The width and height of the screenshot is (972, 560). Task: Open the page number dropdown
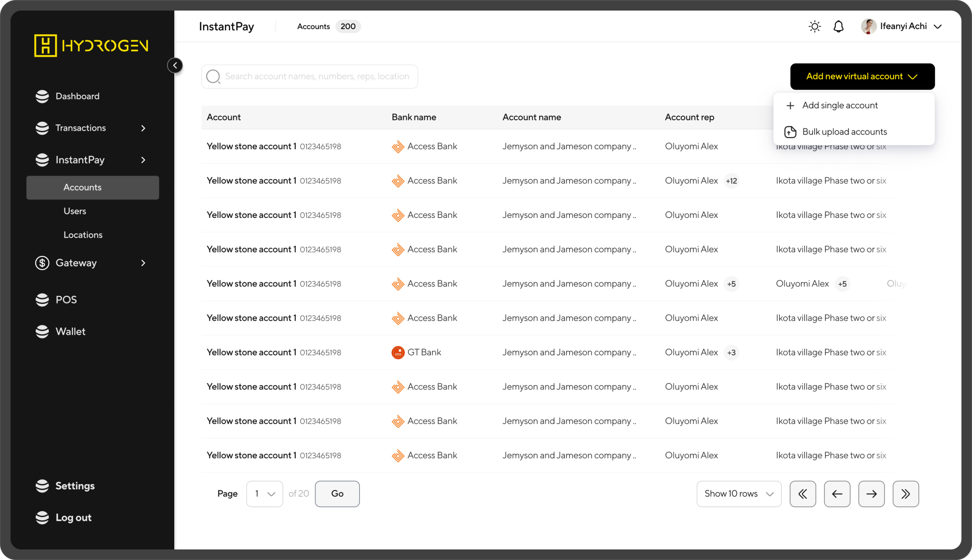(264, 494)
